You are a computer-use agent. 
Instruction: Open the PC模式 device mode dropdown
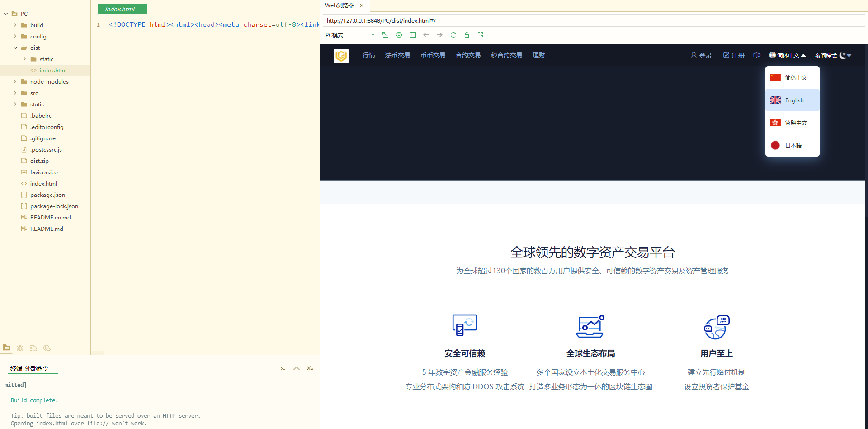[349, 35]
